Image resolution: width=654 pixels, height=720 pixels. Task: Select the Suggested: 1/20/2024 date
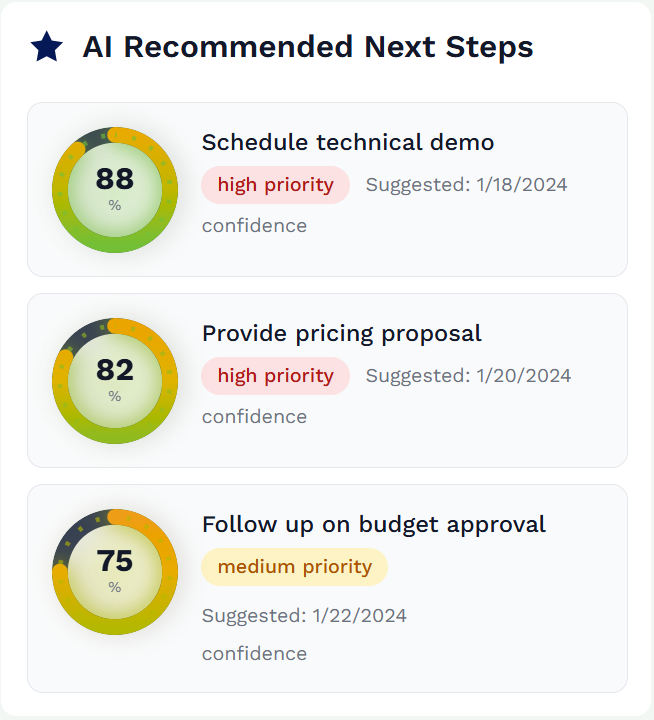pyautogui.click(x=469, y=376)
